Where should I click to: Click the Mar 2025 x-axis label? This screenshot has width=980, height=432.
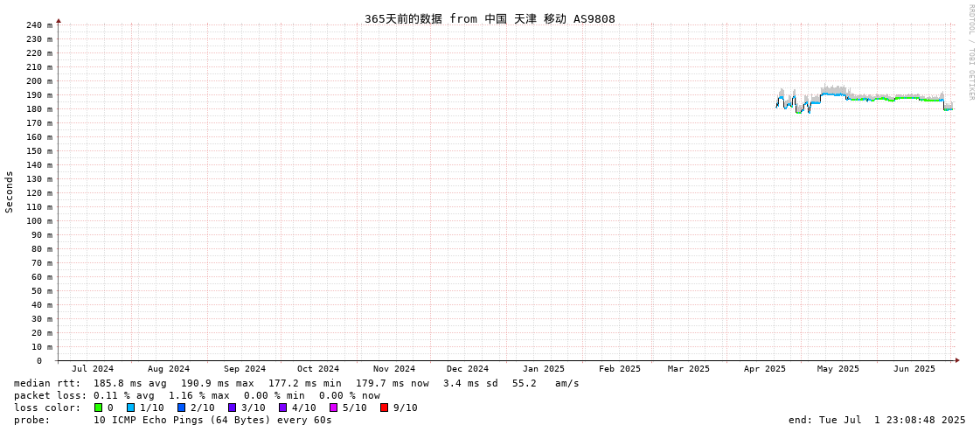tap(689, 369)
